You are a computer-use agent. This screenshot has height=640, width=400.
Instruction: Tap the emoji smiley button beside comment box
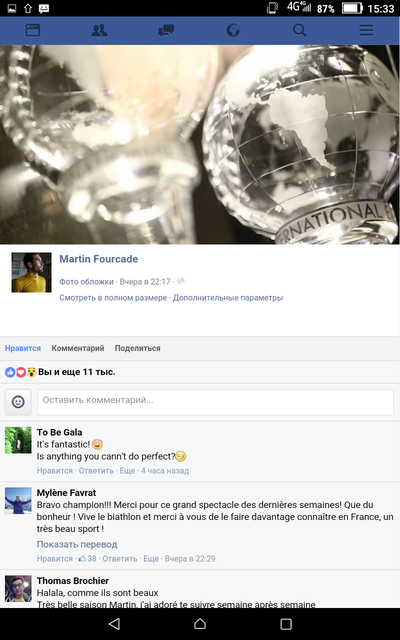[x=18, y=402]
